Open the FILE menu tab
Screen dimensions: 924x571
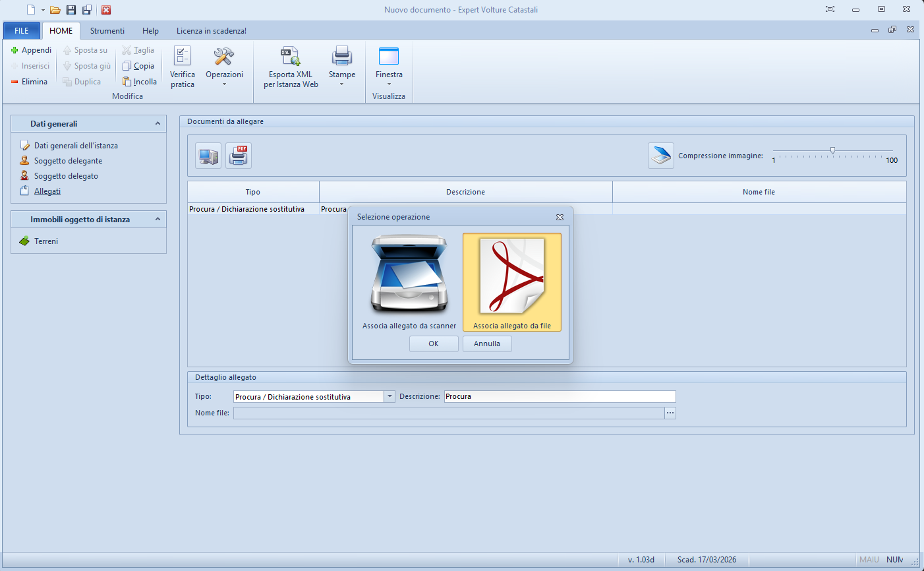click(x=22, y=30)
